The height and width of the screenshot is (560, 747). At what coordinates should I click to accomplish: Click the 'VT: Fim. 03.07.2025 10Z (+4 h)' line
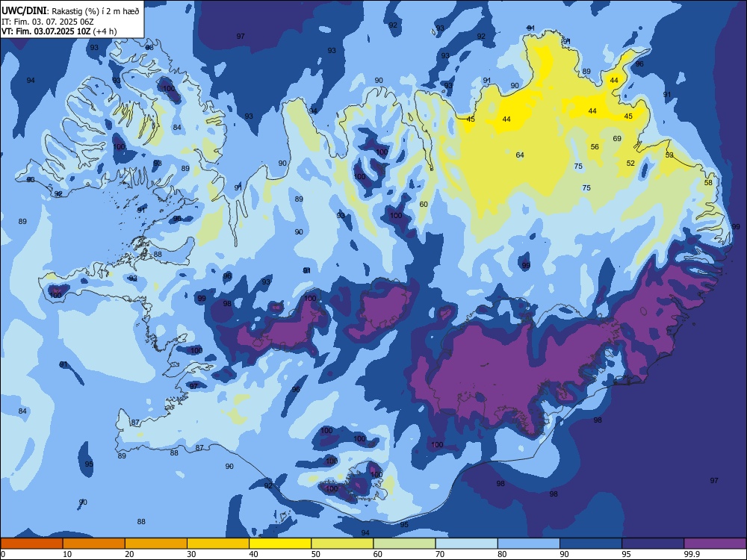point(59,31)
